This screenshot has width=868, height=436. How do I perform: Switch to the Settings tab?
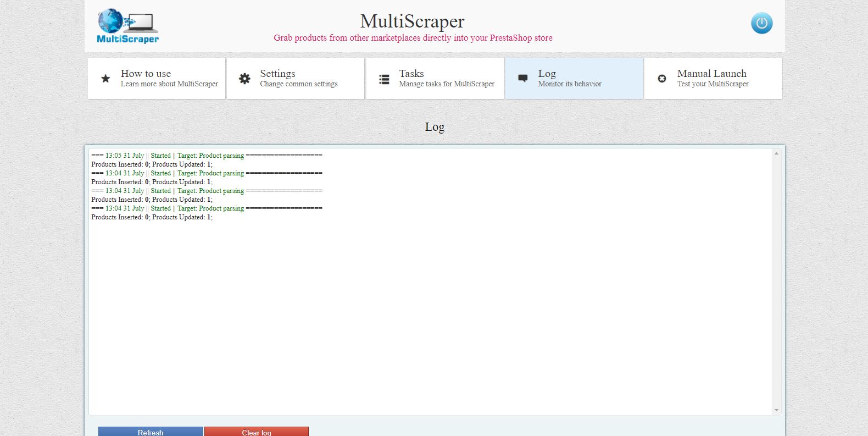pyautogui.click(x=296, y=78)
